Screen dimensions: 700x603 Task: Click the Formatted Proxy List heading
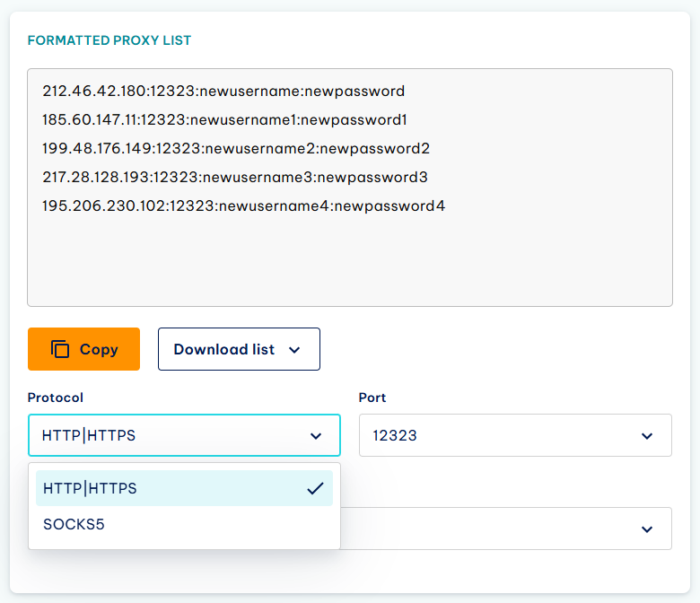(x=109, y=40)
